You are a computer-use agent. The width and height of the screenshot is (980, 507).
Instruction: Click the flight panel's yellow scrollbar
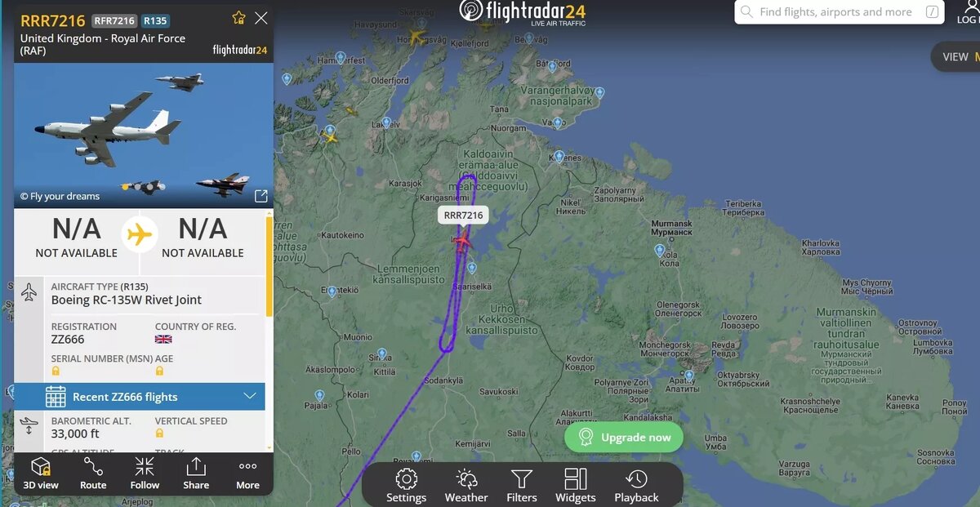pos(269,266)
